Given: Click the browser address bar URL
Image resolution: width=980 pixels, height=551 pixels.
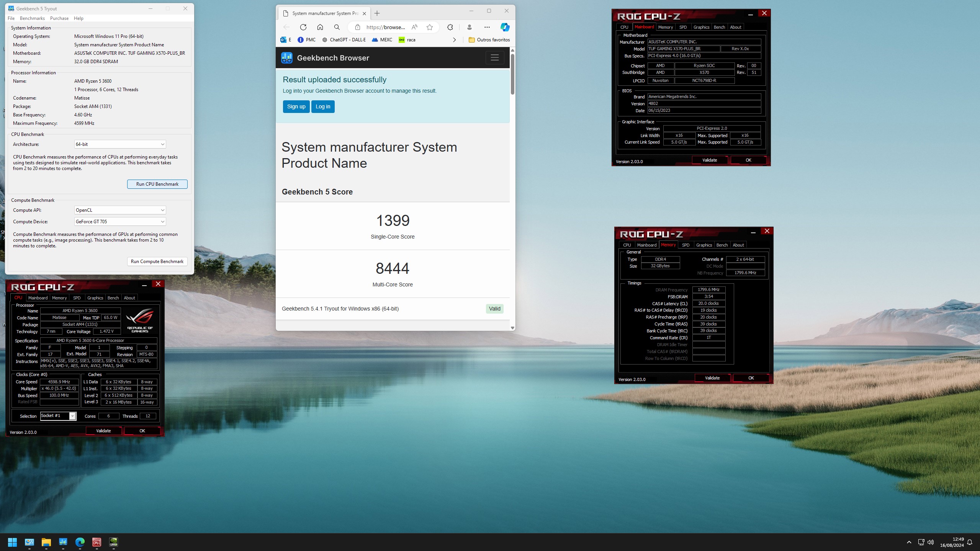Looking at the screenshot, I should (386, 27).
